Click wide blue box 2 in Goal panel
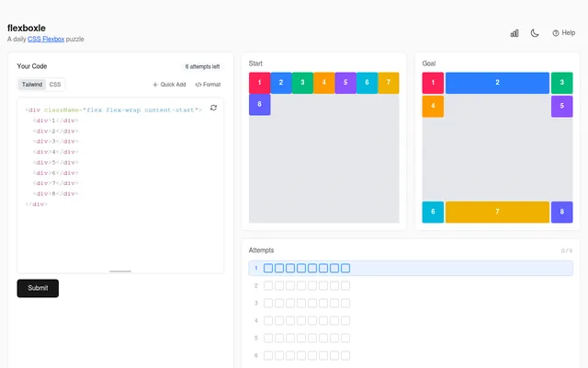588x368 pixels. tap(497, 83)
